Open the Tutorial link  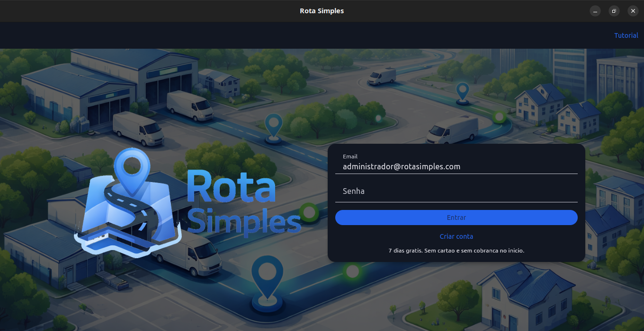point(626,35)
